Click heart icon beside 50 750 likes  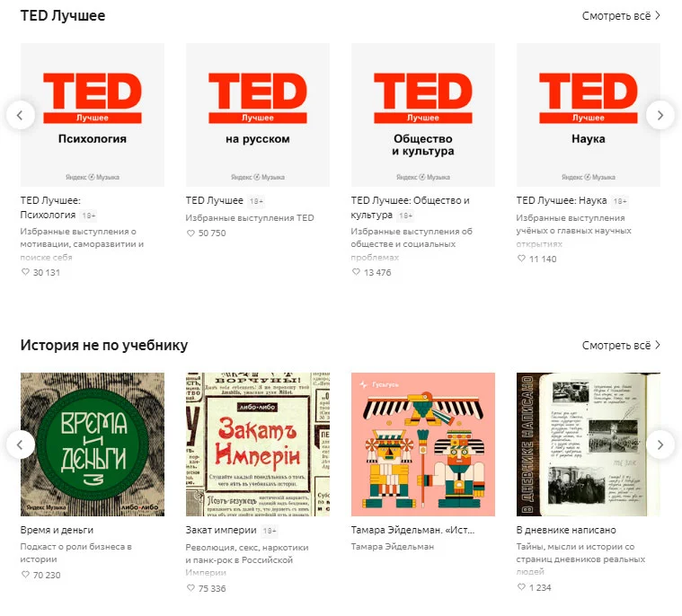190,233
